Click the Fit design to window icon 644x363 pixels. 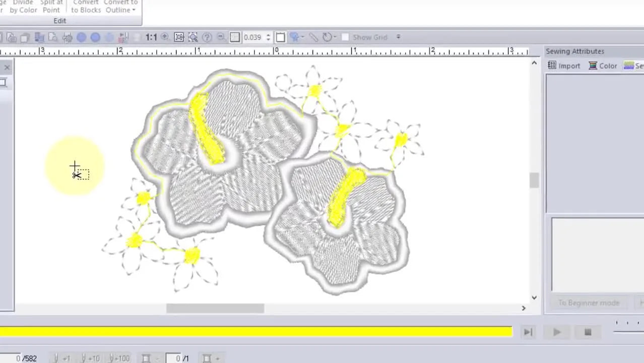tap(179, 37)
